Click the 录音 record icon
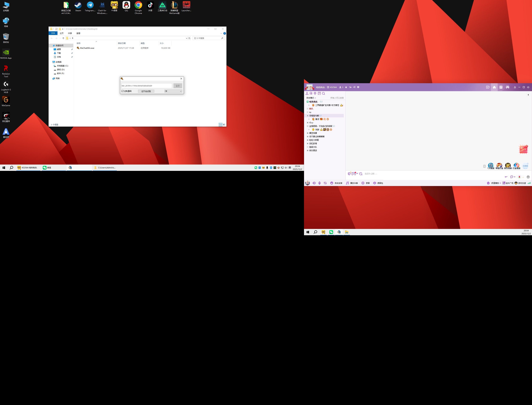Image resolution: width=532 pixels, height=405 pixels. [363, 183]
